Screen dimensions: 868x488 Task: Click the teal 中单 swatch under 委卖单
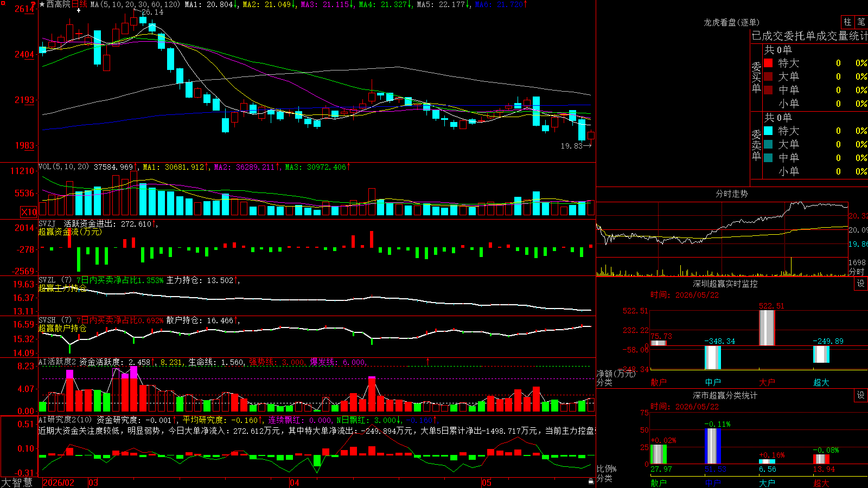tap(768, 158)
